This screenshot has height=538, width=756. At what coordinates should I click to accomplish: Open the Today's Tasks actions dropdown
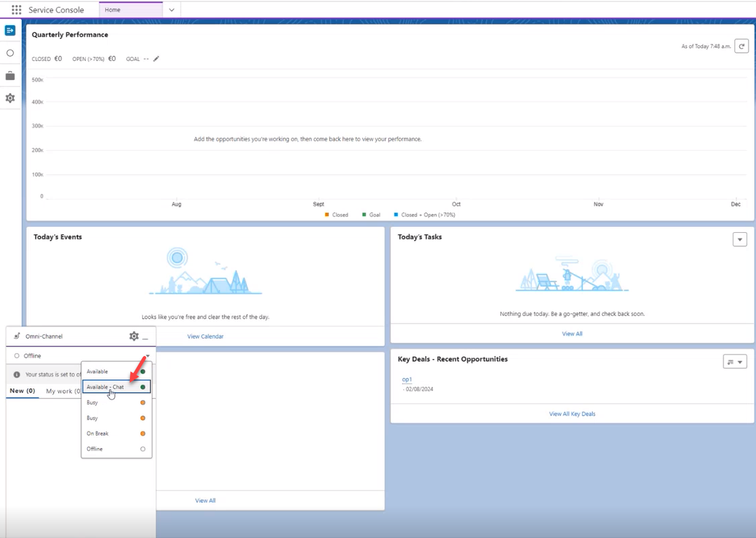739,240
